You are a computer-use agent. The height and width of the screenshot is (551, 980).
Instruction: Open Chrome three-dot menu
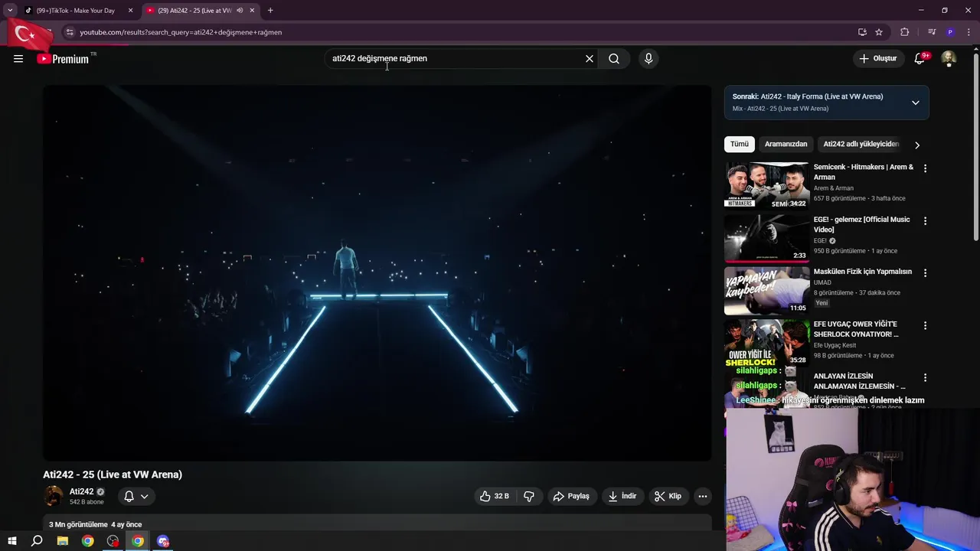pyautogui.click(x=969, y=32)
